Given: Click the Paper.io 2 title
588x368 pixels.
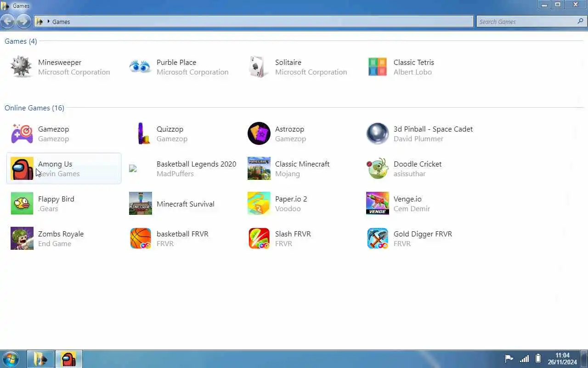Looking at the screenshot, I should (x=291, y=199).
